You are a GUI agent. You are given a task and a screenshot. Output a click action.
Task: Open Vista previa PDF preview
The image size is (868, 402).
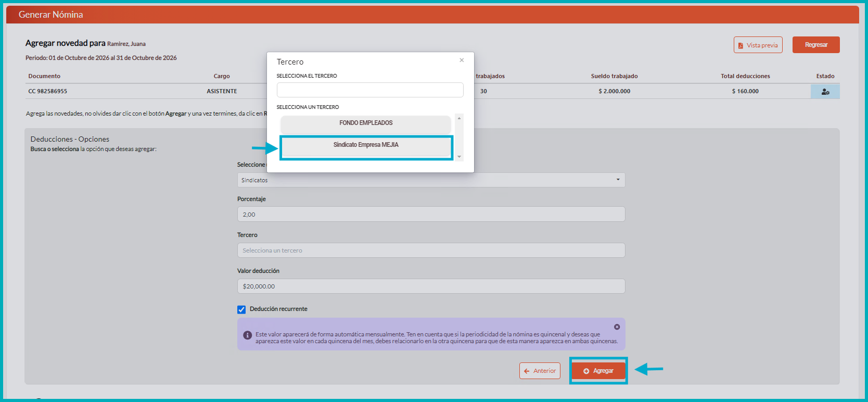coord(758,45)
